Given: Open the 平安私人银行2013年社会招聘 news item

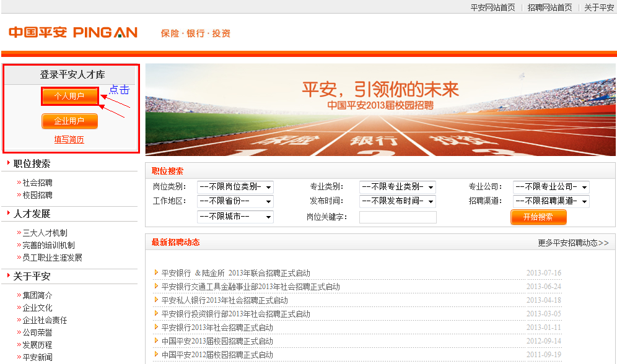Looking at the screenshot, I should [224, 300].
